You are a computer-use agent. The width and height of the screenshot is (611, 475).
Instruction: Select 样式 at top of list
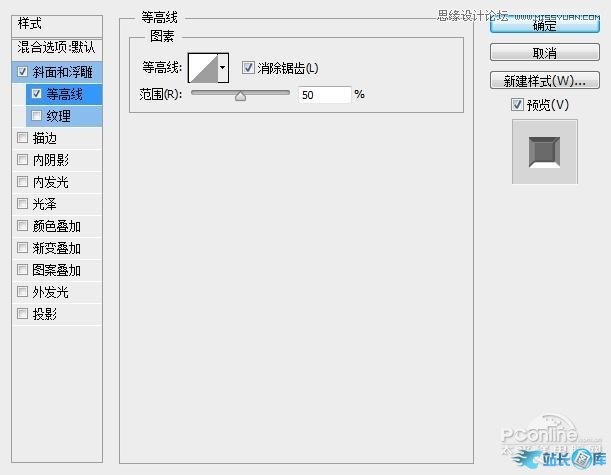coord(32,23)
